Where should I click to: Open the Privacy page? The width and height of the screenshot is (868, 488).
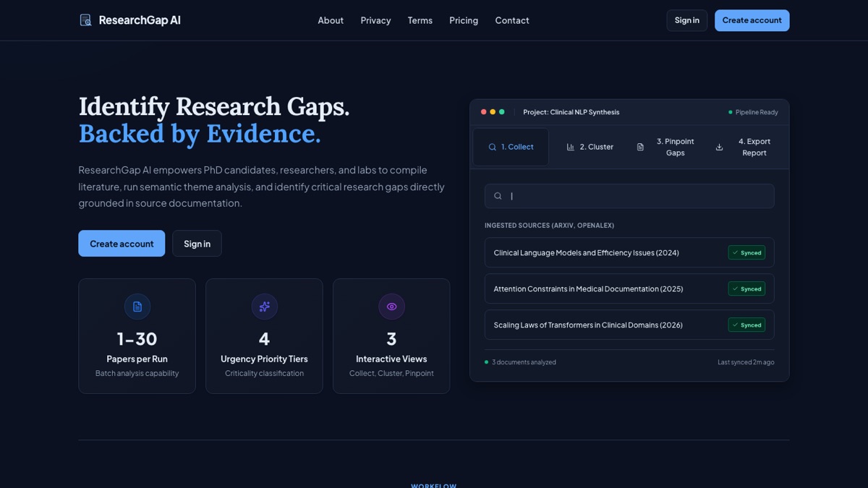tap(375, 20)
